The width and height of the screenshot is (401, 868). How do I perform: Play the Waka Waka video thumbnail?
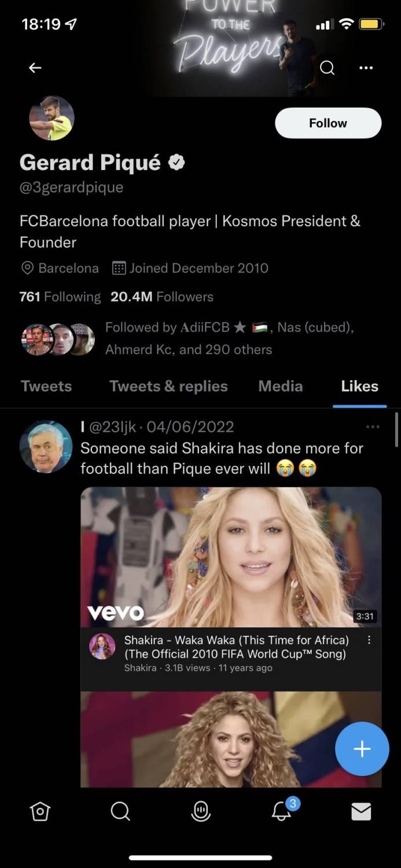point(231,557)
